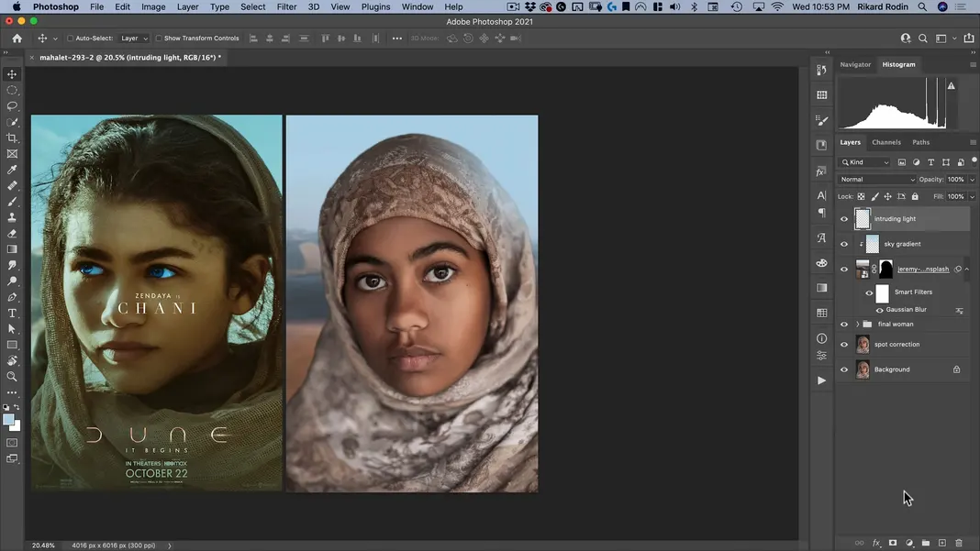
Task: Select the Lasso tool
Action: [x=12, y=106]
